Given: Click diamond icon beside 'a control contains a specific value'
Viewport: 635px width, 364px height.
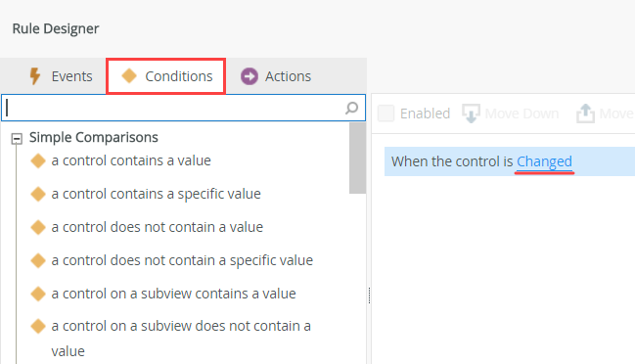Looking at the screenshot, I should coord(38,194).
